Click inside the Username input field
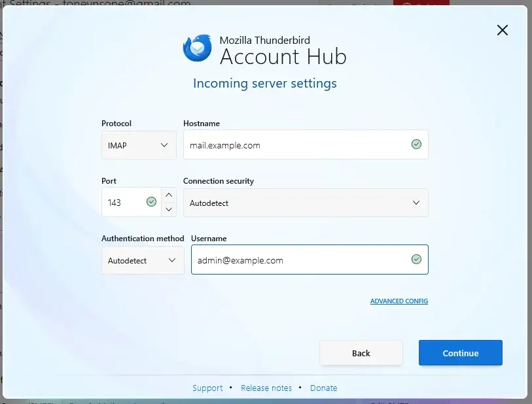 (294, 259)
